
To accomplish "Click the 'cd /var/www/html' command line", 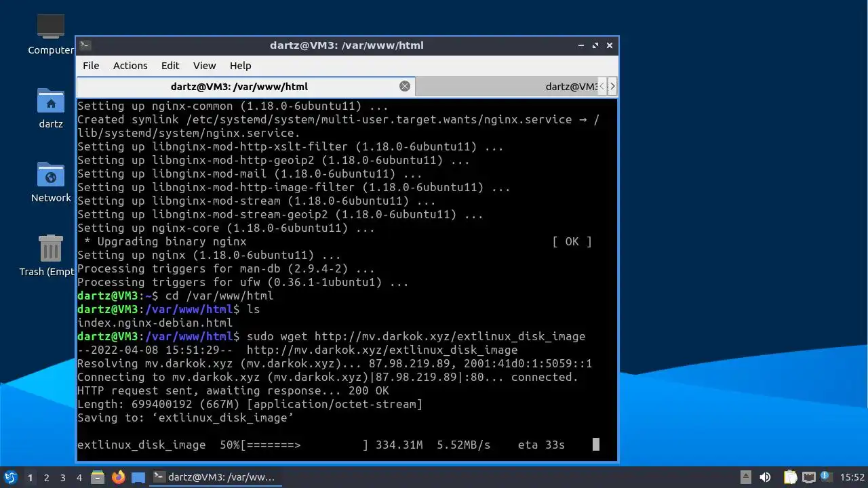I will [219, 296].
